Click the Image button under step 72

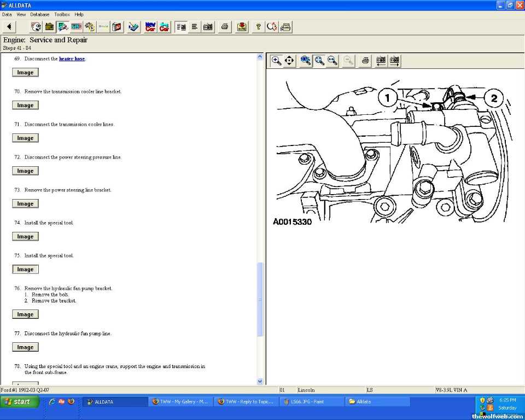click(x=25, y=171)
